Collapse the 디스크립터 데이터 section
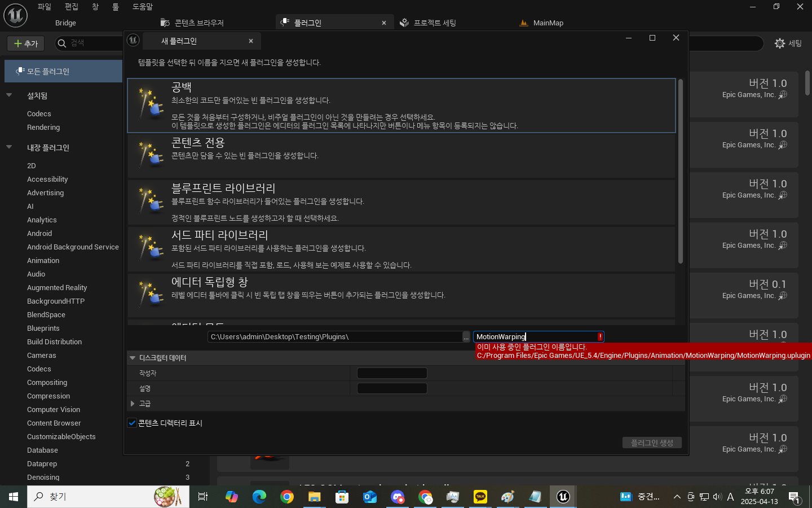The image size is (812, 508). 133,358
